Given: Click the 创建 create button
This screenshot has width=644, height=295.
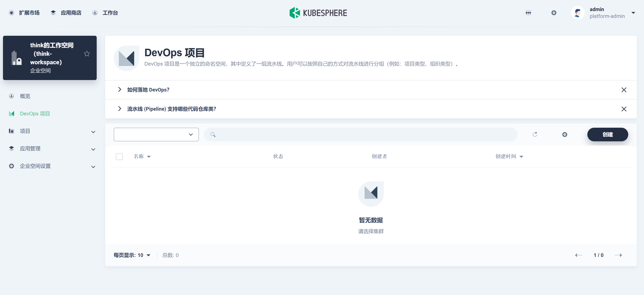Looking at the screenshot, I should (608, 134).
